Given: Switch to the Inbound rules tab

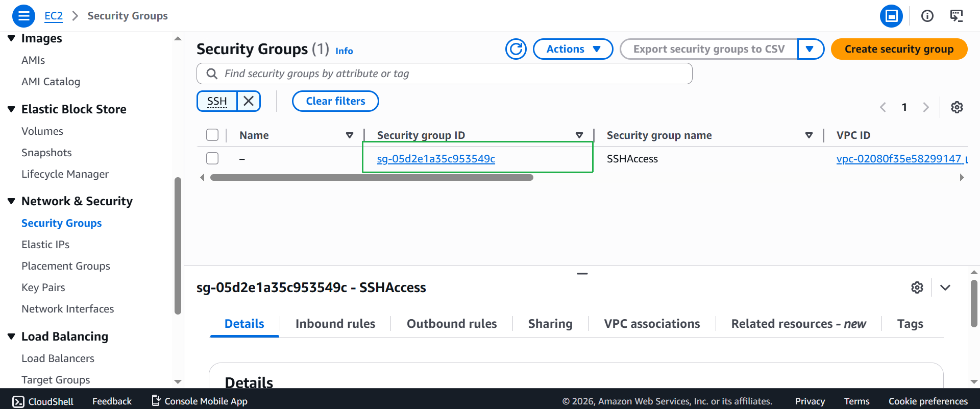Looking at the screenshot, I should (x=335, y=324).
